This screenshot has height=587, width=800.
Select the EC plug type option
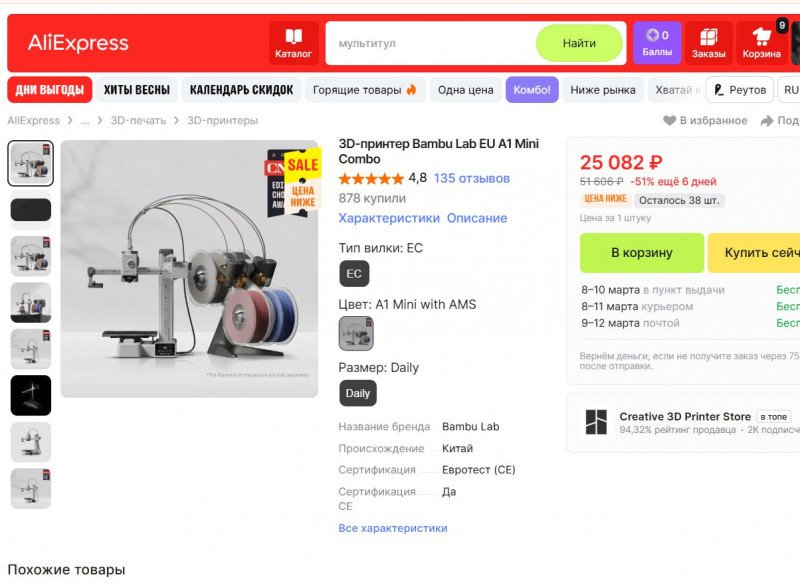pos(354,274)
